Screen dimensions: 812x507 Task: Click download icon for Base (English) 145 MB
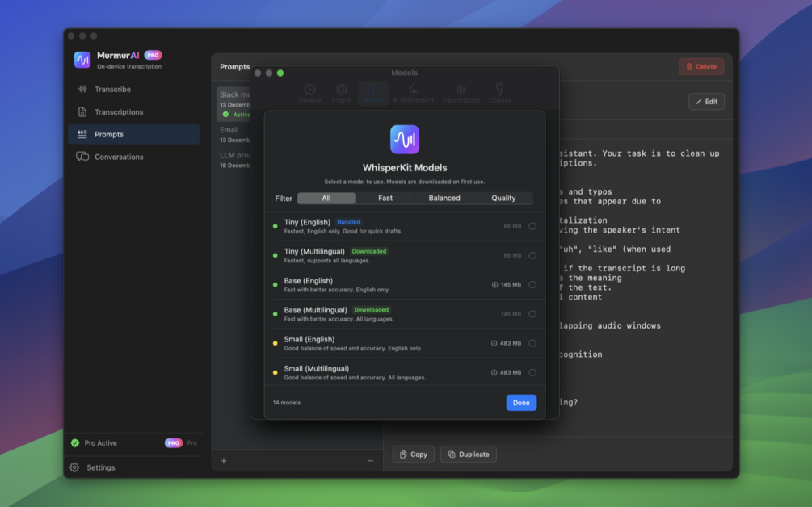point(494,284)
